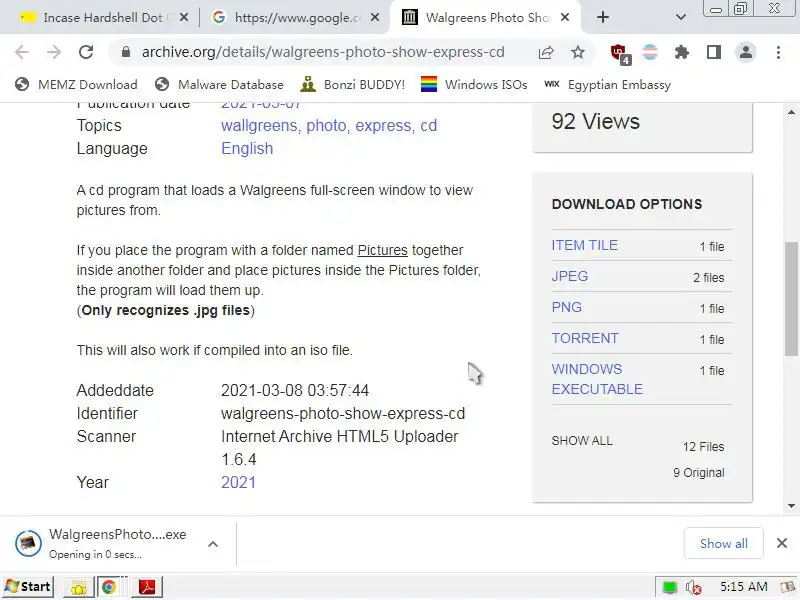Close the Google tab
This screenshot has height=600, width=800.
(x=374, y=17)
